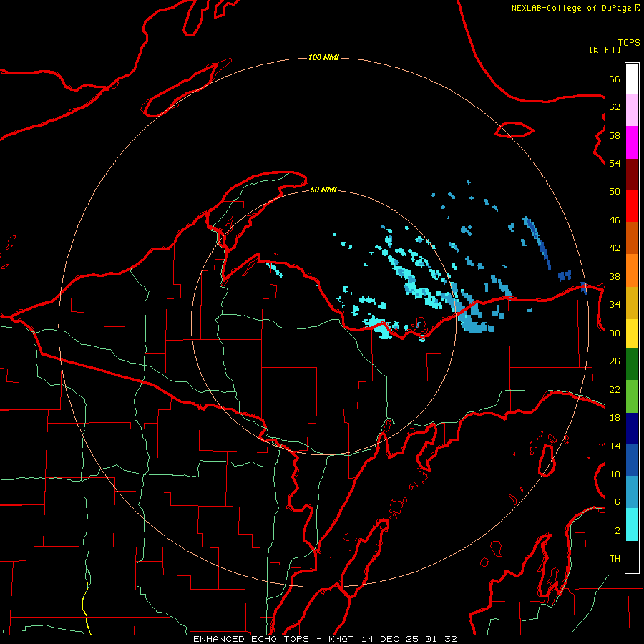Click the TH legend label
This screenshot has height=644, width=644.
click(x=615, y=559)
